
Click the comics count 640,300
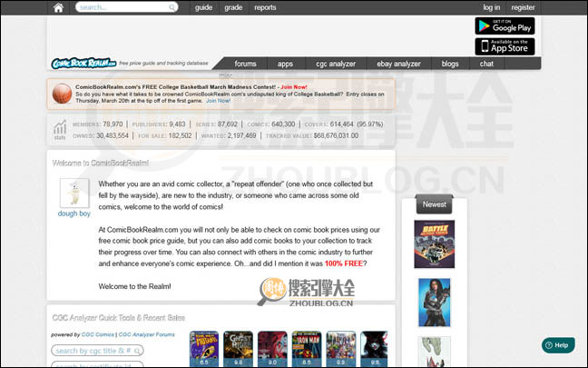coord(283,124)
